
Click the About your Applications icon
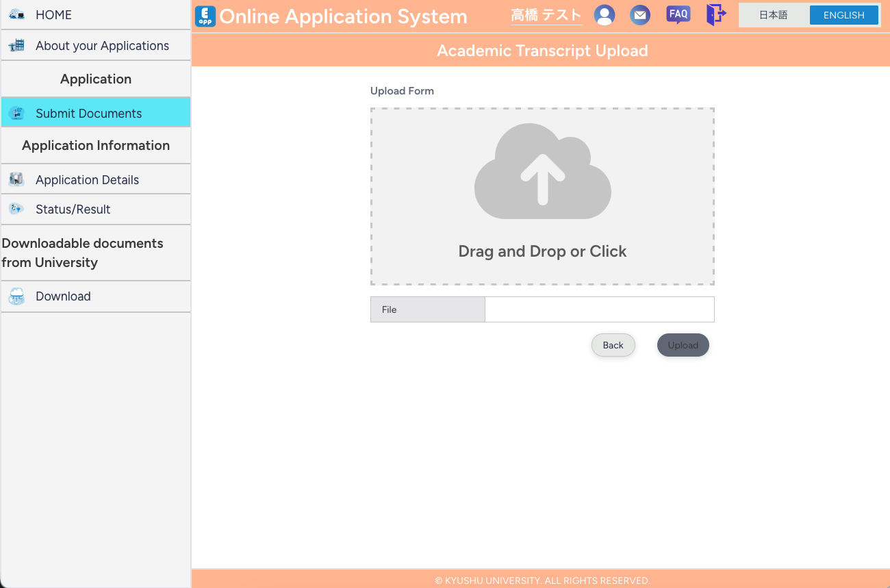16,45
